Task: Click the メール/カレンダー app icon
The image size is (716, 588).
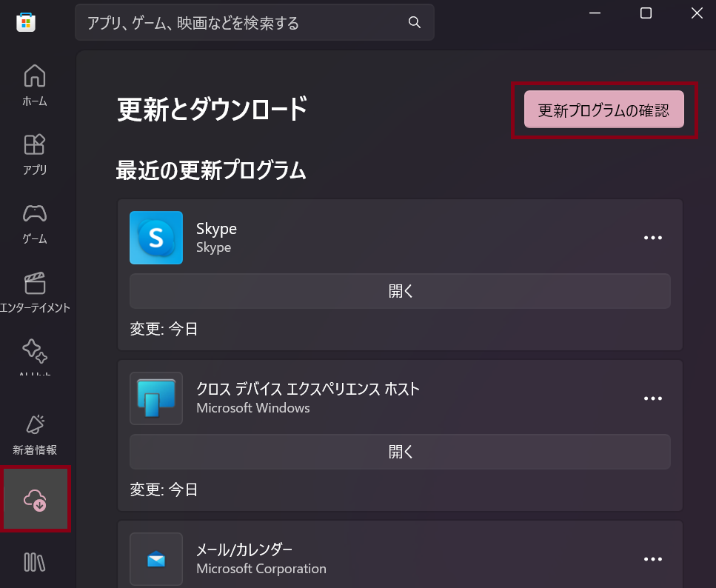Action: tap(156, 559)
